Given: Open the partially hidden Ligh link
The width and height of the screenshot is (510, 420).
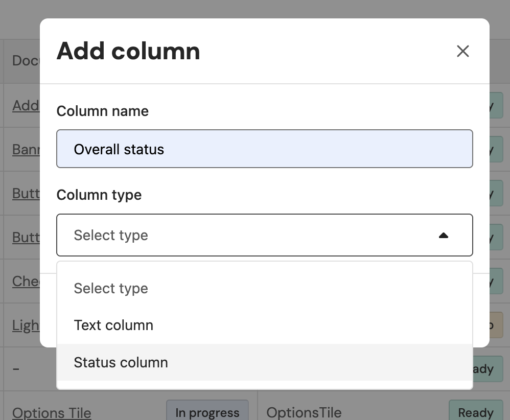Looking at the screenshot, I should (x=26, y=325).
